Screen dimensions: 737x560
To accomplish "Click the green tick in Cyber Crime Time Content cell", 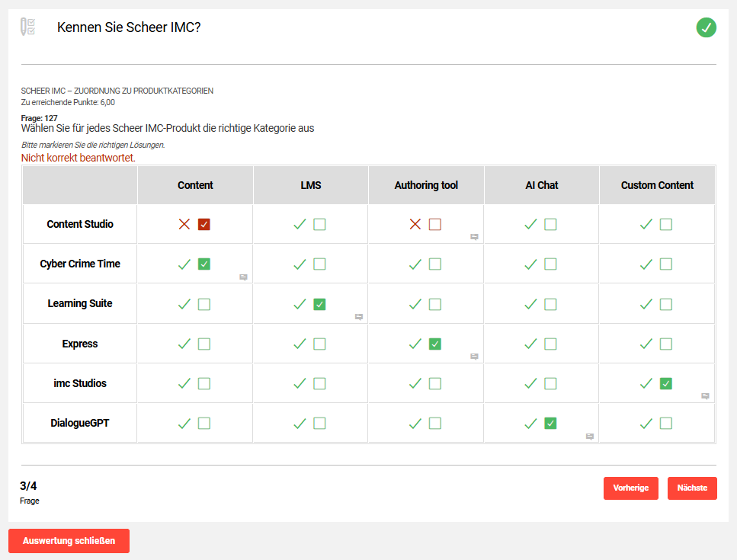I will (x=184, y=264).
